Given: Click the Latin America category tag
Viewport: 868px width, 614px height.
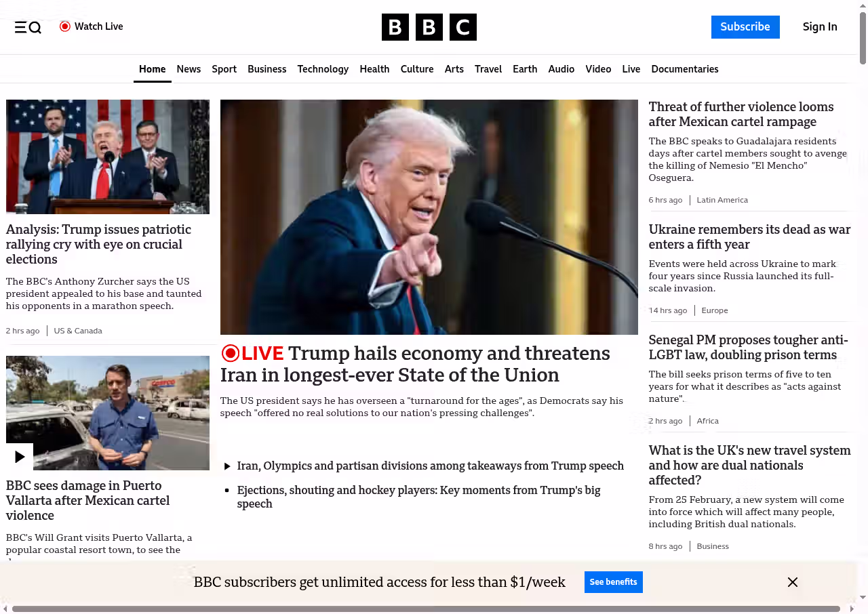Looking at the screenshot, I should [x=722, y=200].
